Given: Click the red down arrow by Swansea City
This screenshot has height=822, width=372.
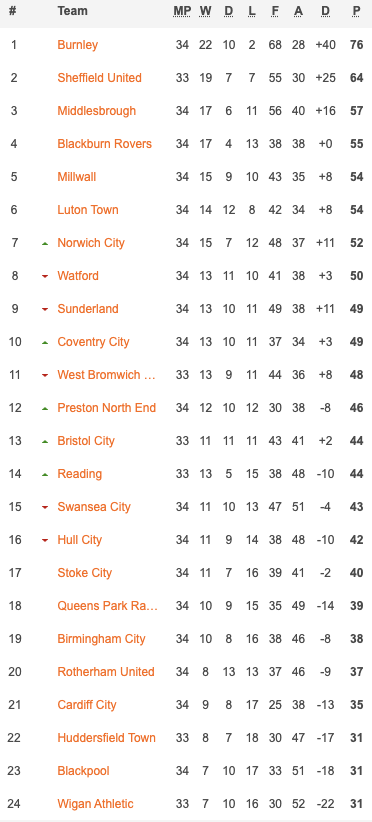Looking at the screenshot, I should (45, 507).
